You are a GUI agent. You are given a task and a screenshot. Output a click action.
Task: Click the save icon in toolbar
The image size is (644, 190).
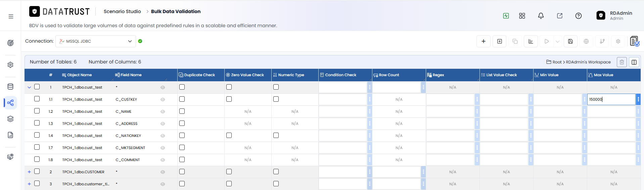click(x=570, y=41)
